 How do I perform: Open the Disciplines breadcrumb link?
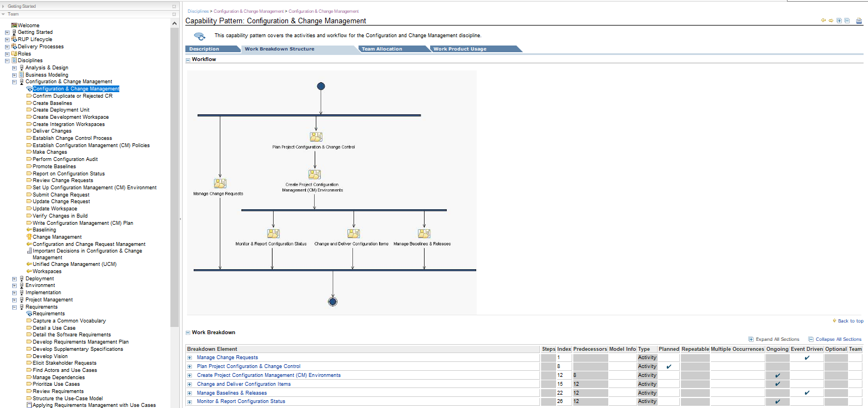(x=198, y=11)
